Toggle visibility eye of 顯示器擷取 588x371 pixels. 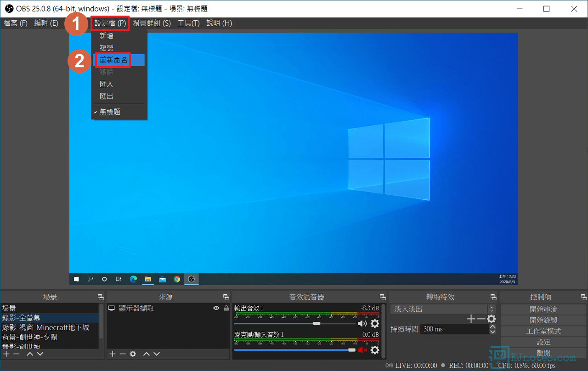[216, 309]
